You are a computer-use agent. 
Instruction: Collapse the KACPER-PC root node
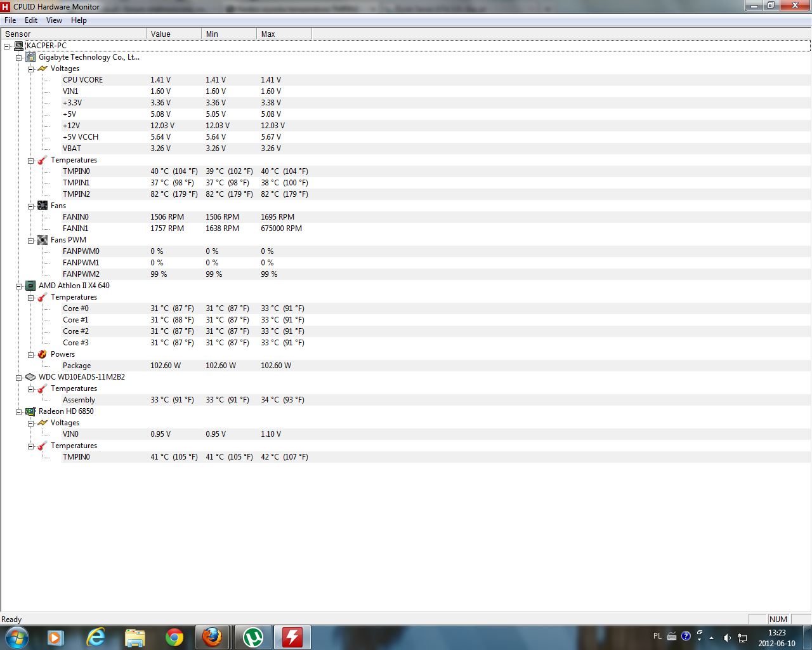pos(7,46)
